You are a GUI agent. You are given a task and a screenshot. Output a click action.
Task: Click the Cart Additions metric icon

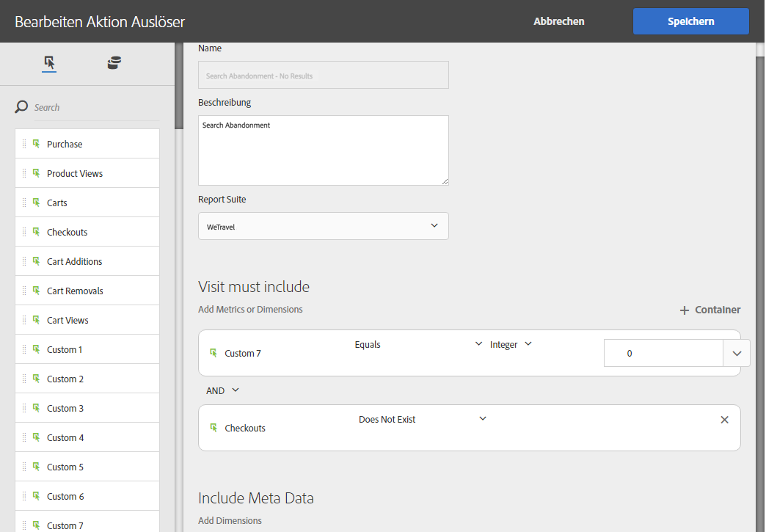tap(36, 261)
